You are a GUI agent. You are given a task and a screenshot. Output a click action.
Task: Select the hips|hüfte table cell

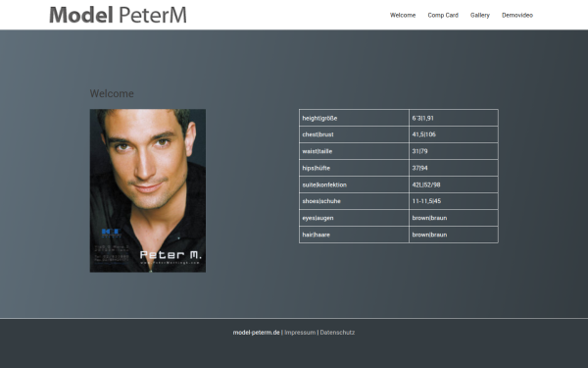pyautogui.click(x=354, y=168)
